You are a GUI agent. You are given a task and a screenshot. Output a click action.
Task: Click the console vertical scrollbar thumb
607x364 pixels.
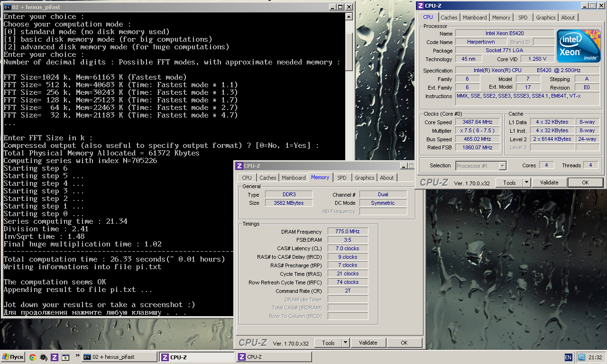(349, 52)
